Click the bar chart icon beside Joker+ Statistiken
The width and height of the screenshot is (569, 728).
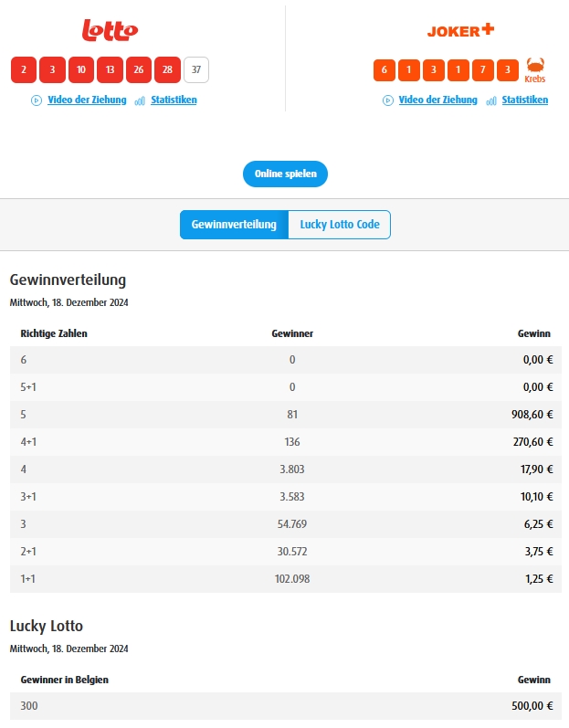pyautogui.click(x=491, y=100)
